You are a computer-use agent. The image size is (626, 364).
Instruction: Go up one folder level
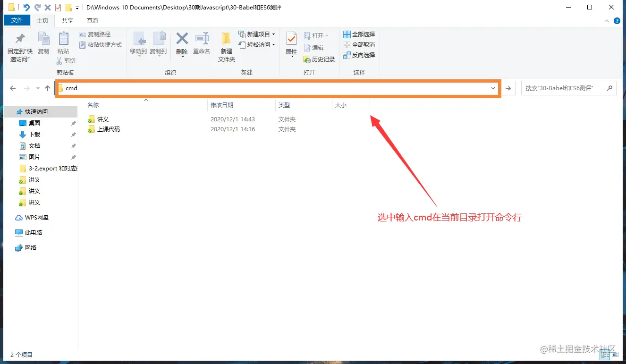pyautogui.click(x=47, y=88)
